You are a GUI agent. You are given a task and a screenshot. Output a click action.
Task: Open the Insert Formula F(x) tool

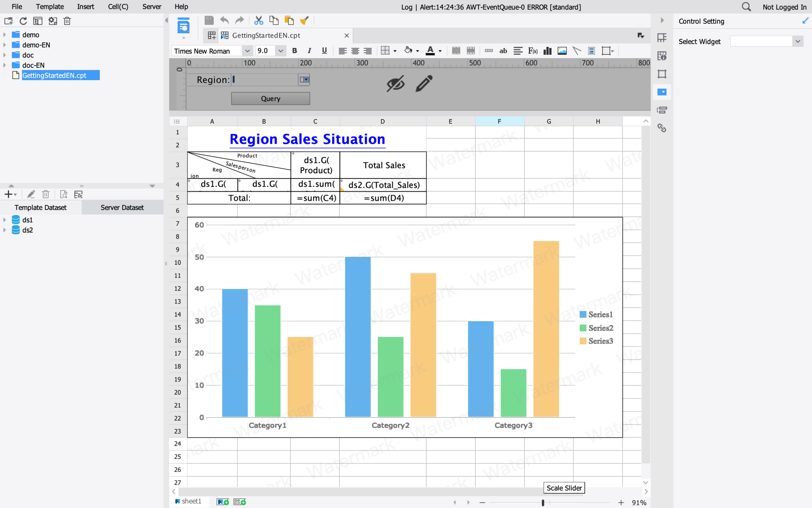[532, 51]
